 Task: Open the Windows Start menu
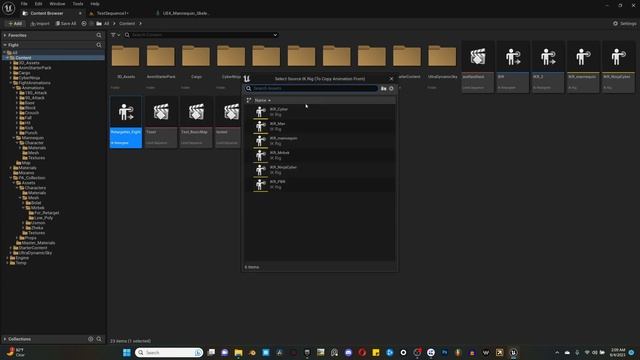[x=127, y=352]
